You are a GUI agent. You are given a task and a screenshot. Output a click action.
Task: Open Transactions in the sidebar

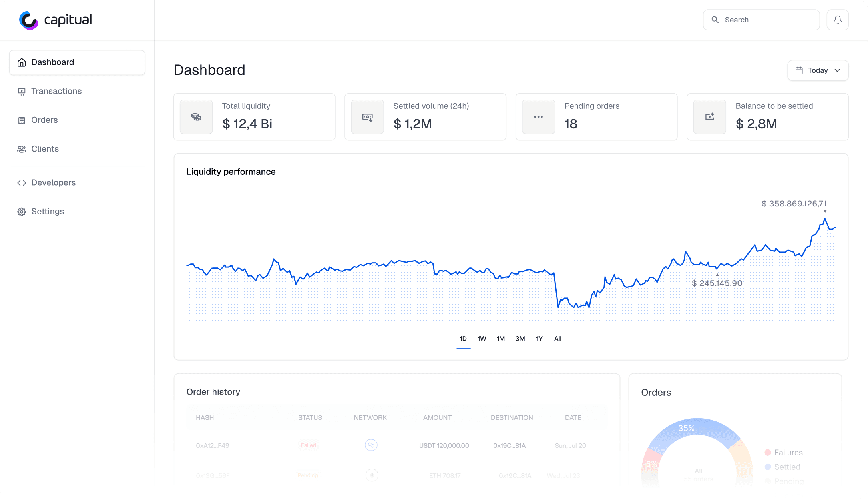point(56,91)
